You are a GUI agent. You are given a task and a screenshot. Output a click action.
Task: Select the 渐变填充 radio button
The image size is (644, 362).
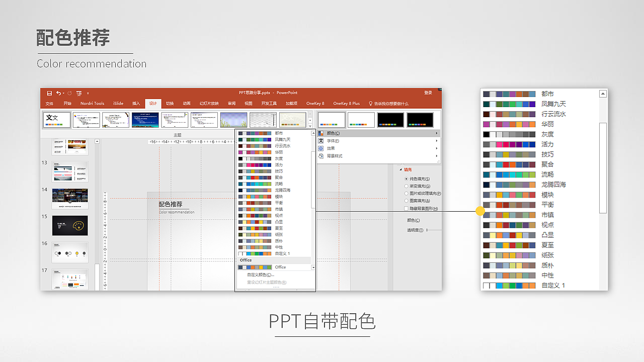[406, 186]
